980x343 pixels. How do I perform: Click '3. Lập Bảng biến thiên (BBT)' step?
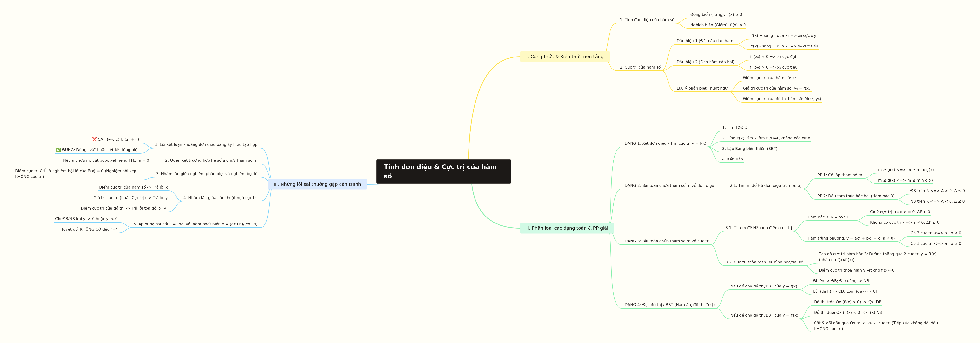coord(750,149)
